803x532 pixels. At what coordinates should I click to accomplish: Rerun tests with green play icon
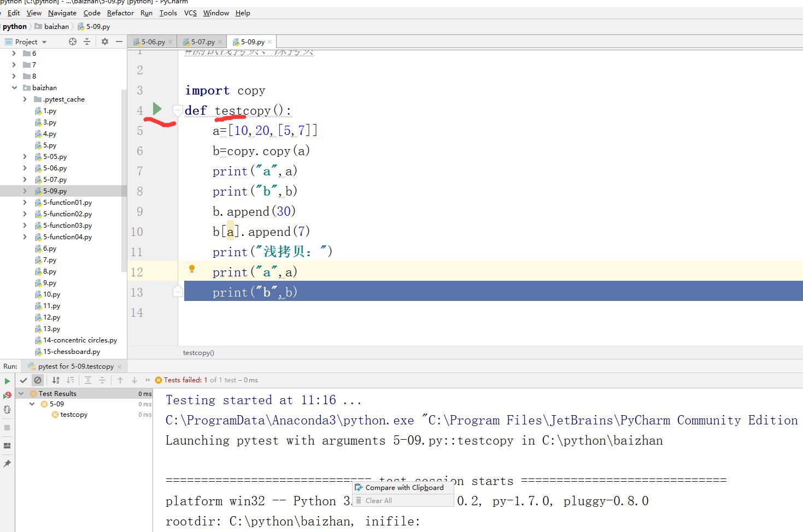(7, 381)
